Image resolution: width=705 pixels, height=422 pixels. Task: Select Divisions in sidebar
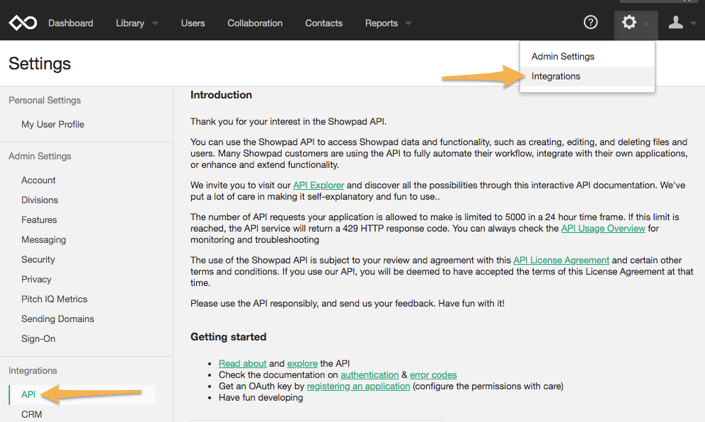pos(40,200)
